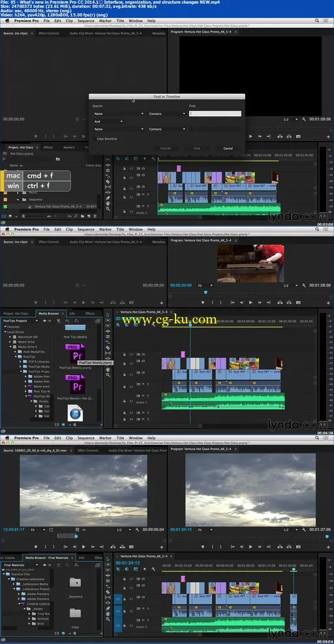The height and width of the screenshot is (644, 334).
Task: Click Source monitor playhead in the sky-clip frame
Action: 76,536
